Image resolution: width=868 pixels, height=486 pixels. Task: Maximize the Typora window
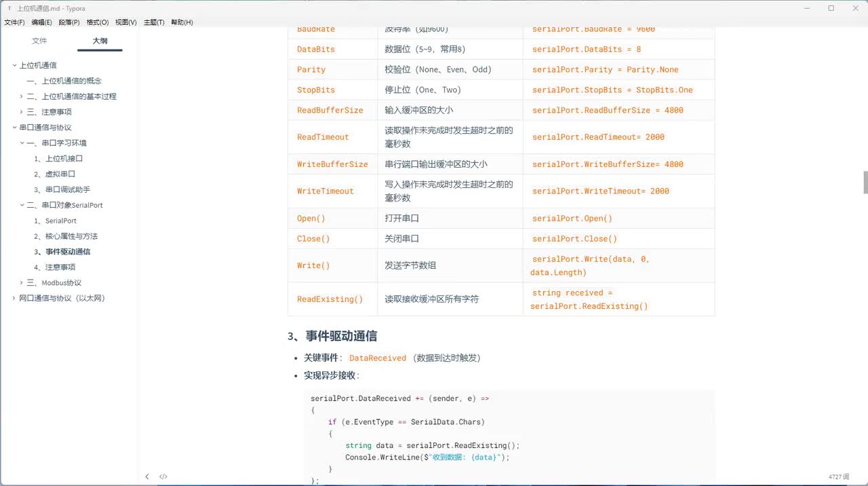tap(831, 8)
